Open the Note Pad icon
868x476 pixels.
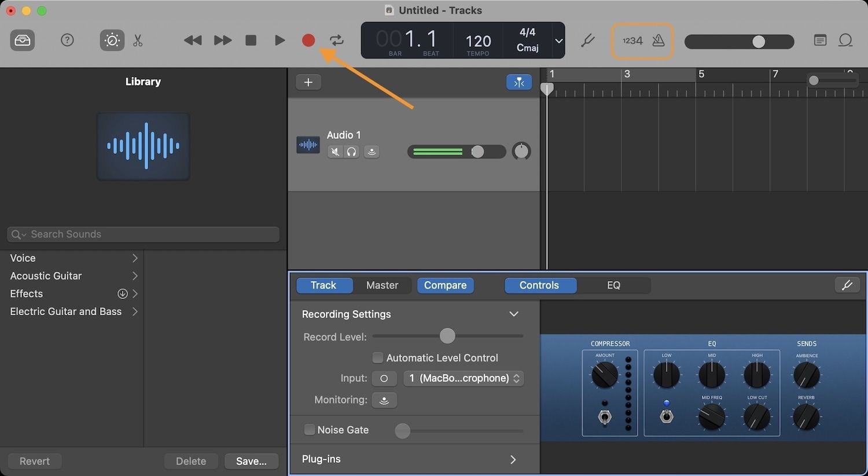coord(820,40)
